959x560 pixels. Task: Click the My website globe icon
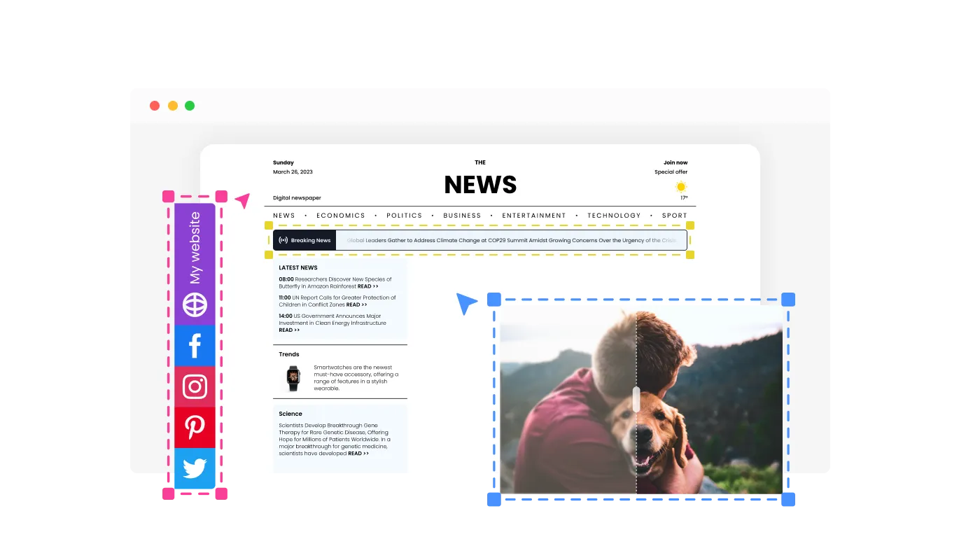coord(195,304)
